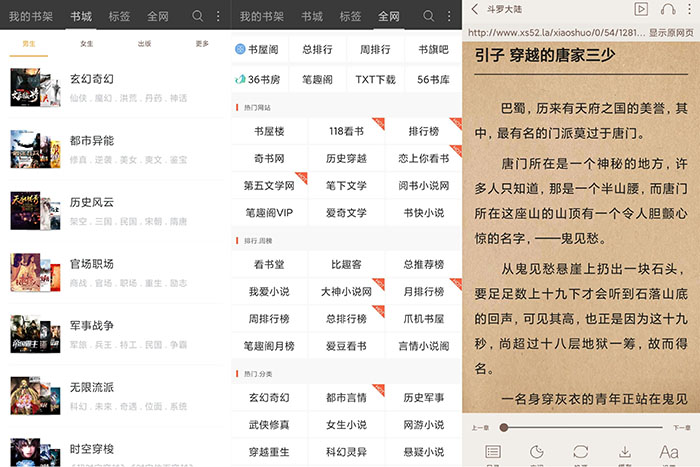Open table of contents list icon
700x467 pixels.
492,452
